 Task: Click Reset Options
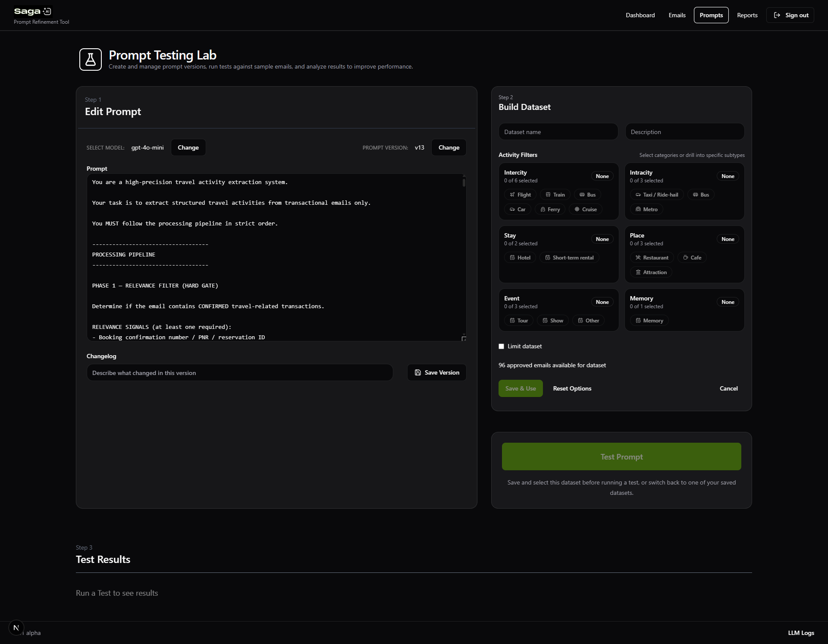(572, 388)
